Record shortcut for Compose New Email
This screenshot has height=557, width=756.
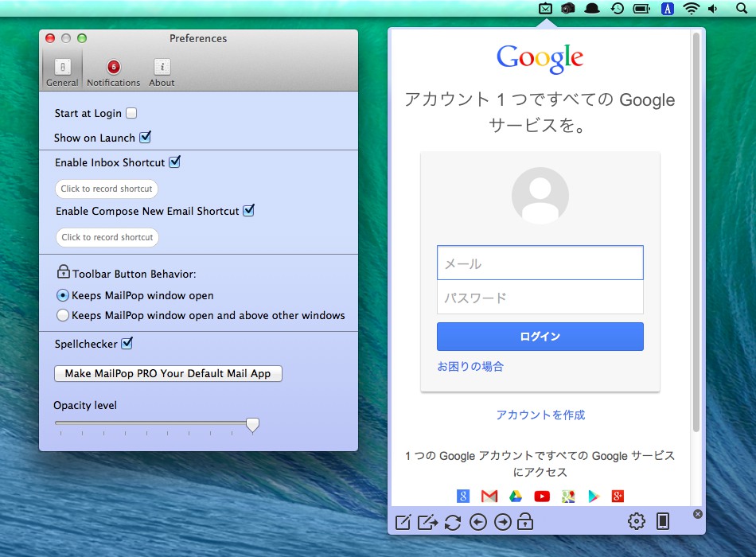[107, 237]
